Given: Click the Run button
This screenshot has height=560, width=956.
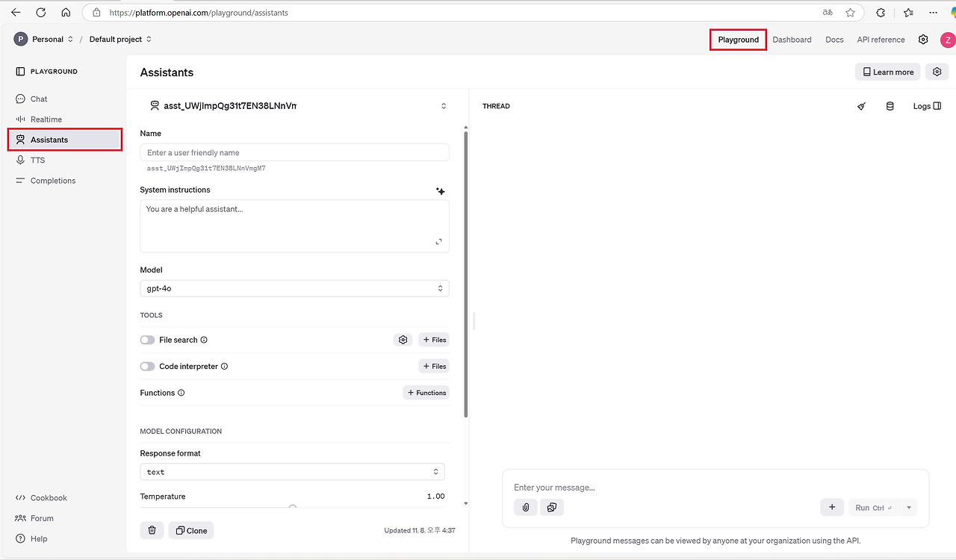Looking at the screenshot, I should [875, 508].
